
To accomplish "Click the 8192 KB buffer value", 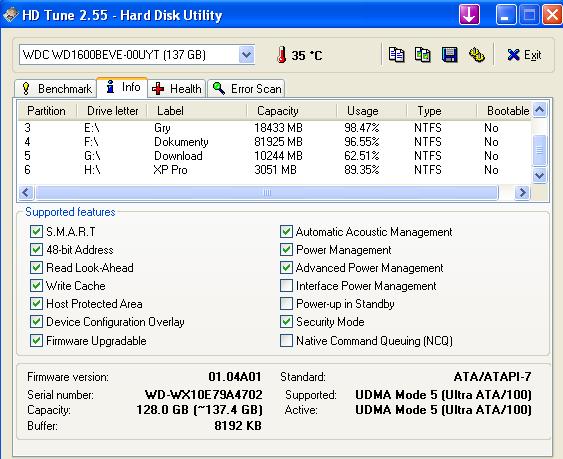I will click(x=238, y=426).
